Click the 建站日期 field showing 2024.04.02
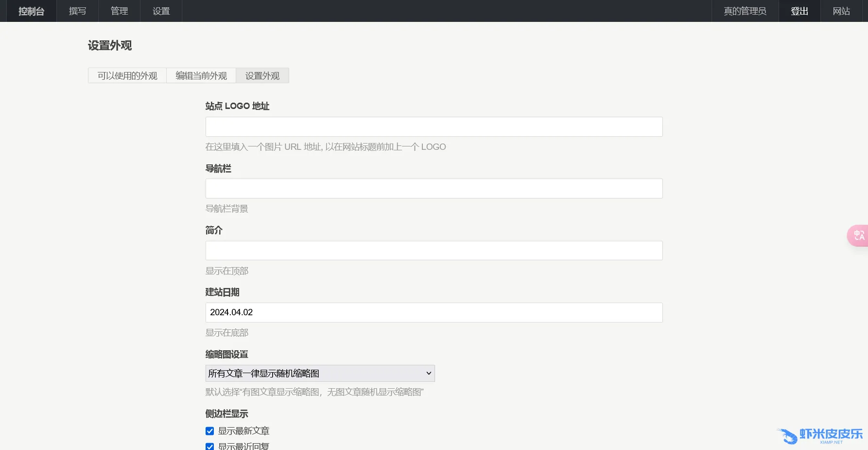This screenshot has width=868, height=450. (x=434, y=313)
